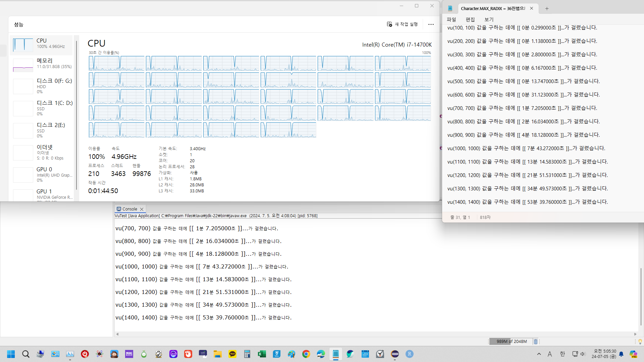Open Chrome from the taskbar

coord(306,354)
